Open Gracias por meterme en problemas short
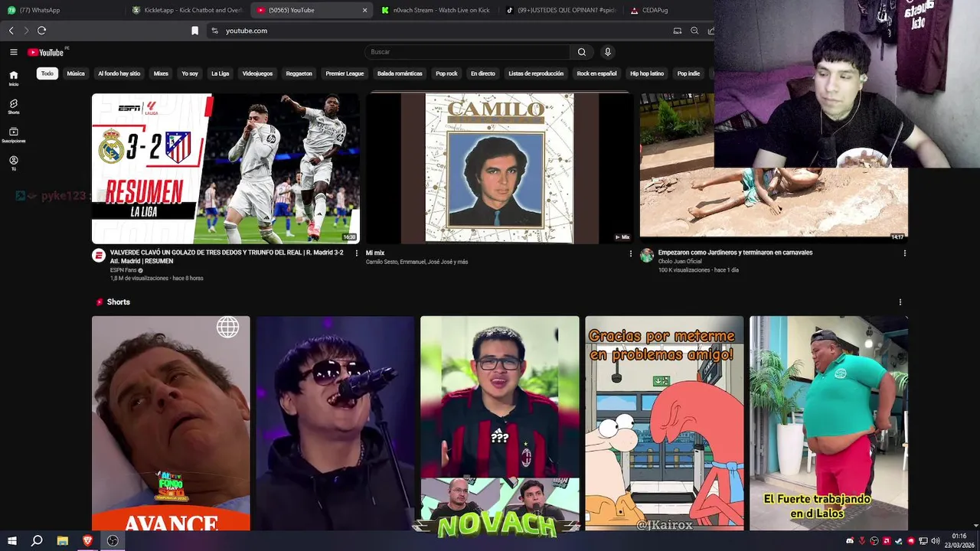 pyautogui.click(x=665, y=423)
